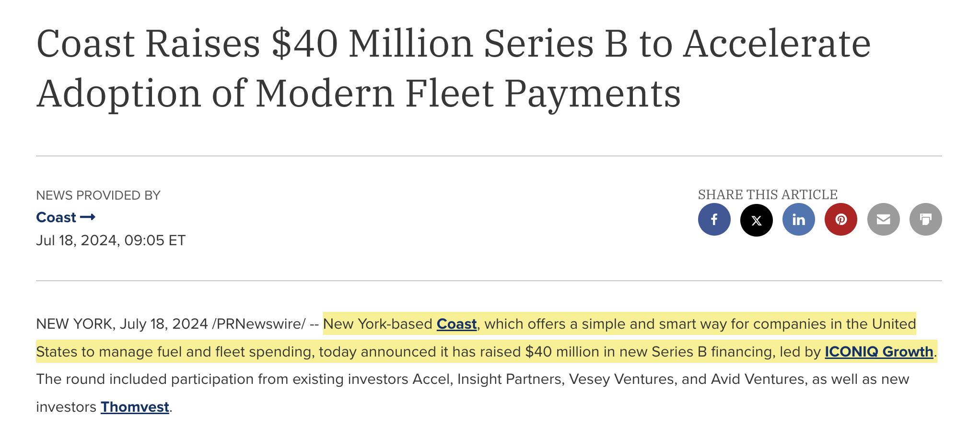Click the "NEW YORK, July 18, 2024 /PRNewswire/" dateline

(170, 324)
